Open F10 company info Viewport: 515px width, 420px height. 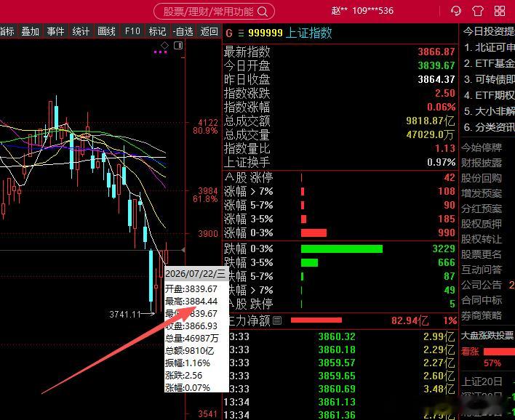(132, 31)
